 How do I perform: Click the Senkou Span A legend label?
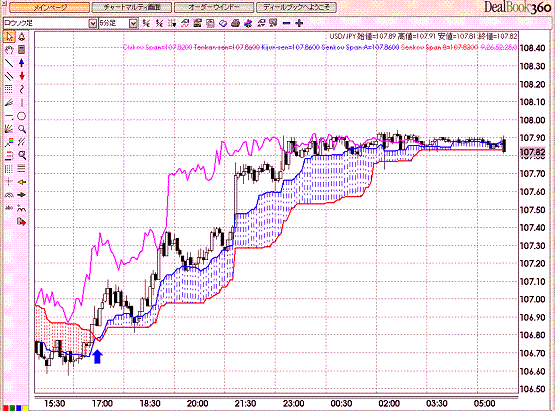pyautogui.click(x=360, y=47)
